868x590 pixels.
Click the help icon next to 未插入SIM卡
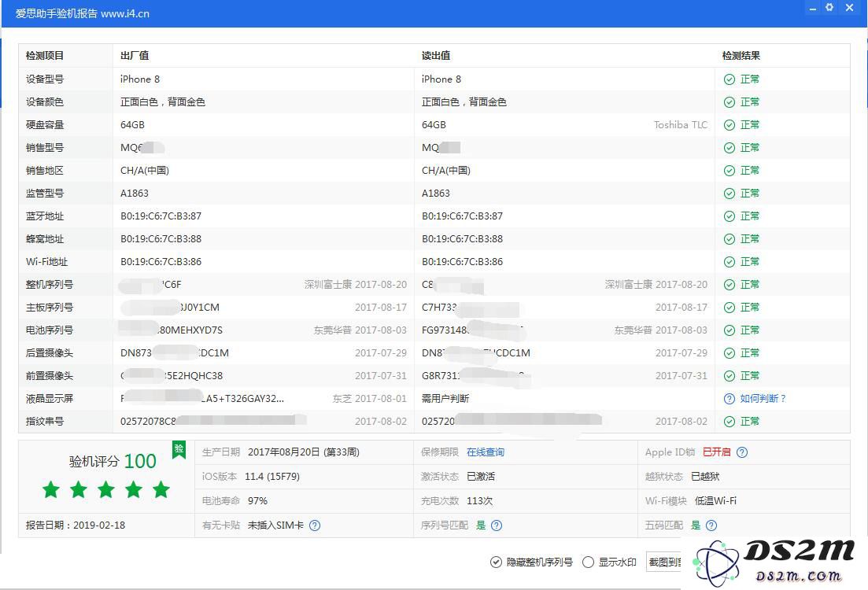click(315, 525)
